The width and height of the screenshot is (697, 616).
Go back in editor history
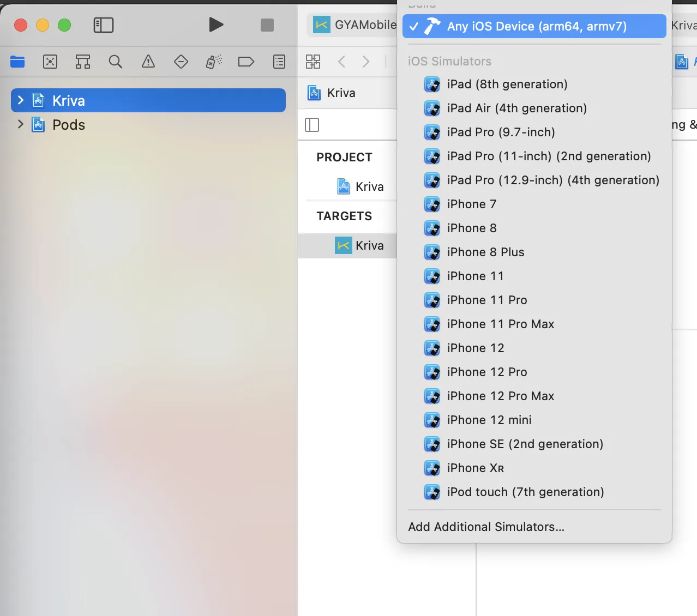(342, 62)
